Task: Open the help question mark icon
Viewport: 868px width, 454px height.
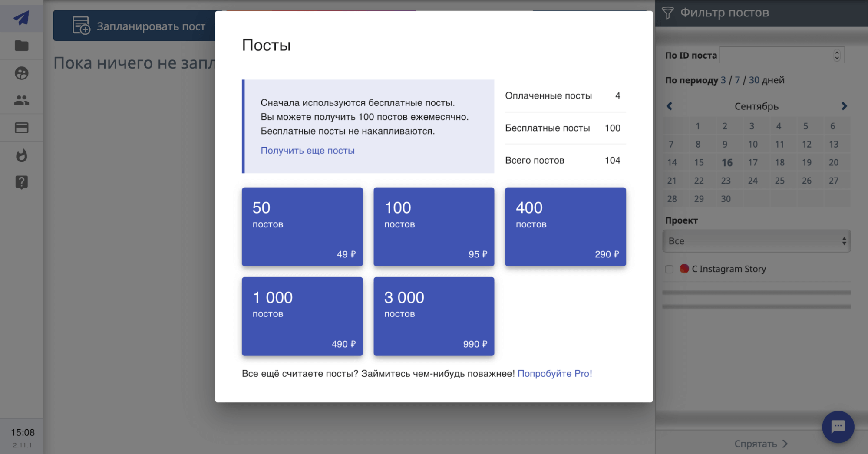Action: tap(21, 182)
